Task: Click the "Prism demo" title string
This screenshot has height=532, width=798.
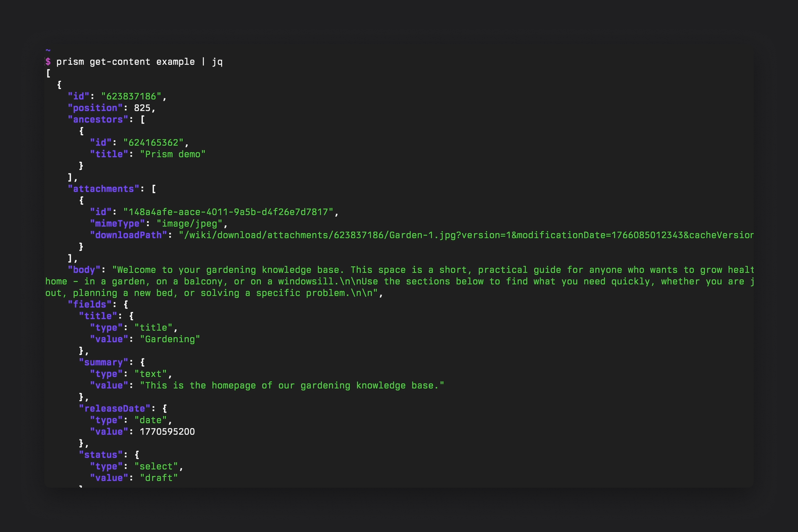Action: click(172, 154)
